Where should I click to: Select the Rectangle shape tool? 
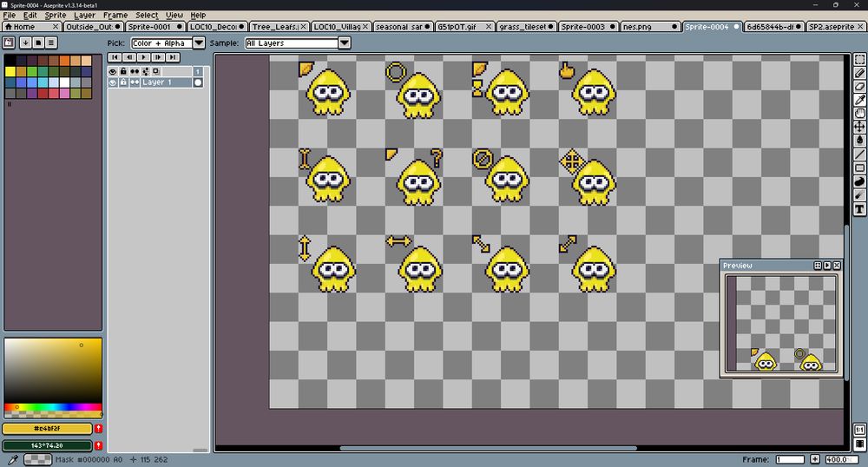tap(859, 168)
